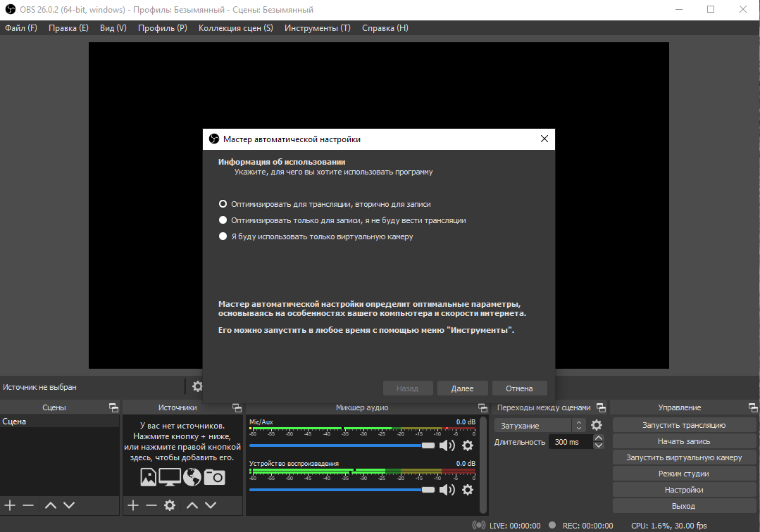Click Источник не выбран label
760x532 pixels.
click(39, 387)
